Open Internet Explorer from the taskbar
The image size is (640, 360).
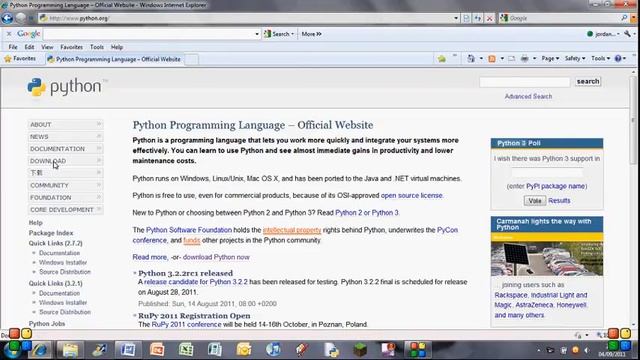(x=40, y=350)
